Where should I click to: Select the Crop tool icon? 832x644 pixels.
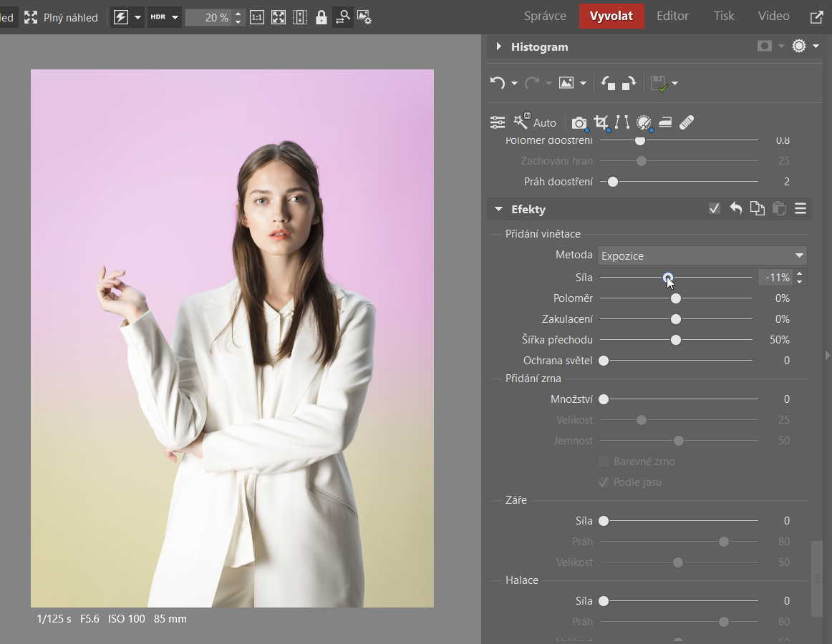601,122
